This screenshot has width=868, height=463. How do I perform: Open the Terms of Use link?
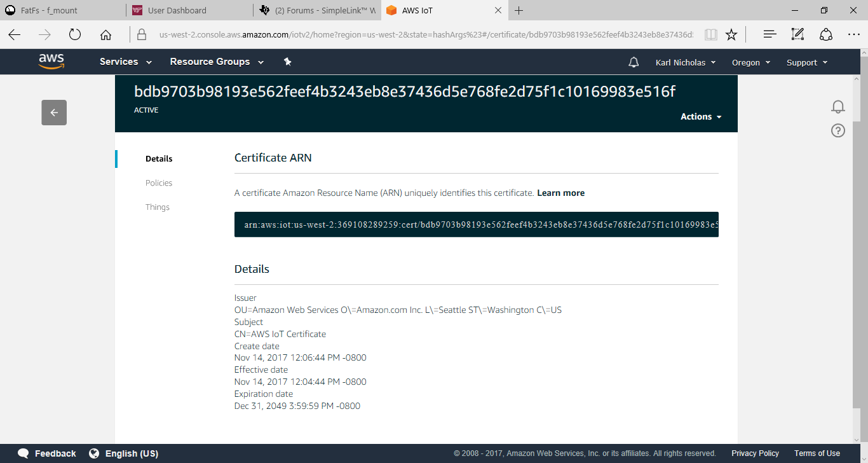tap(817, 453)
